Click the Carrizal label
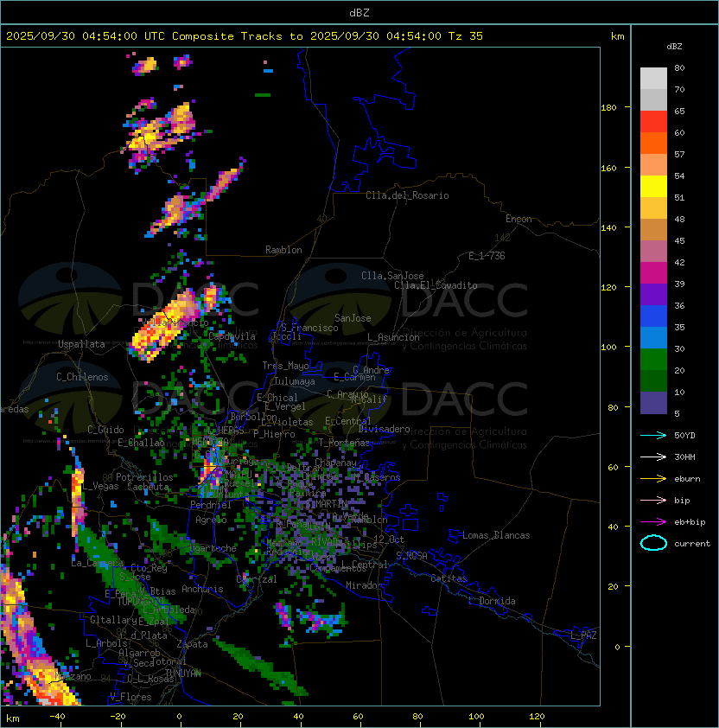 [x=257, y=579]
